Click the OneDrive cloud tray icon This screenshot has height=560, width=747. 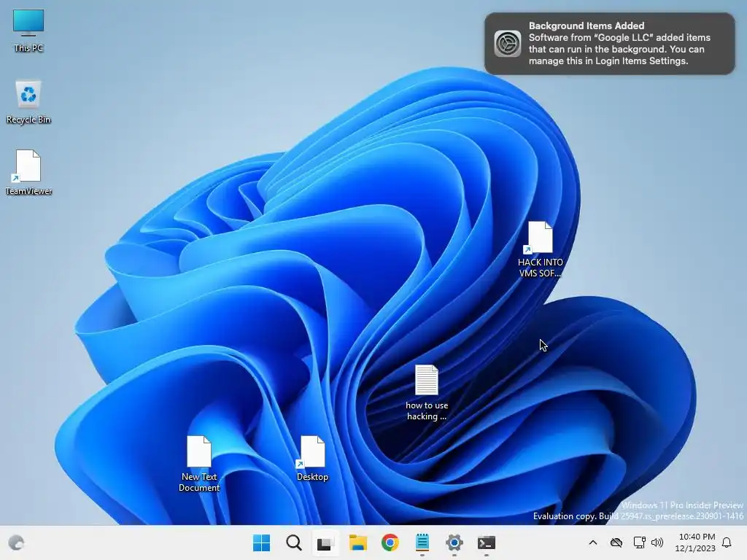[x=616, y=542]
